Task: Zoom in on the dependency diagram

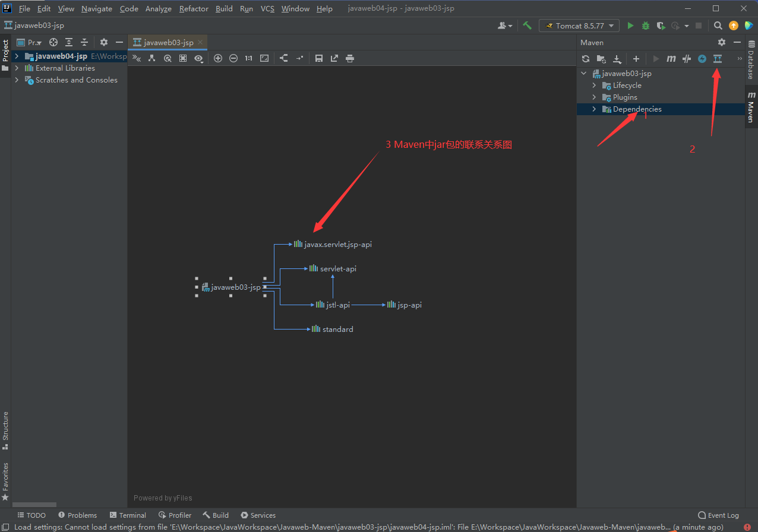Action: click(218, 58)
